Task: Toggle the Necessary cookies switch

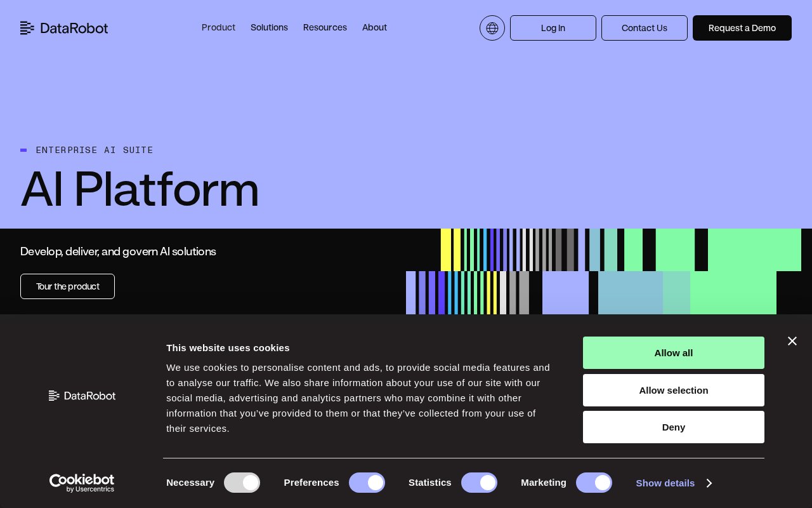Action: [242, 483]
